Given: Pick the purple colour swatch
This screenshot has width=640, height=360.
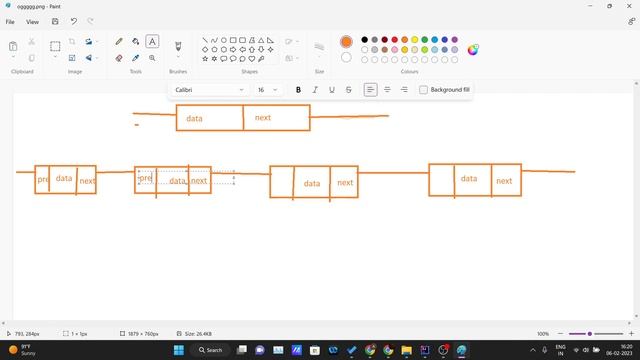Looking at the screenshot, I should click(x=454, y=40).
